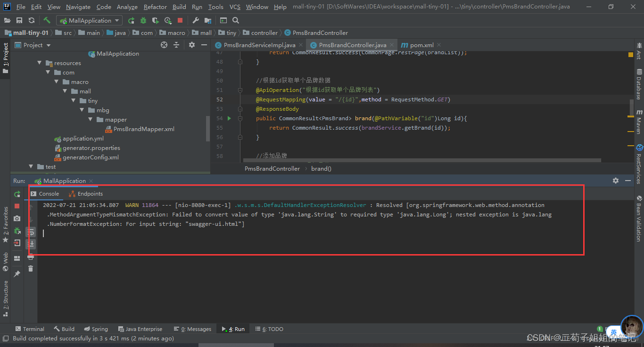The width and height of the screenshot is (644, 347).
Task: Attach debugger icon in Run panel
Action: tap(17, 231)
